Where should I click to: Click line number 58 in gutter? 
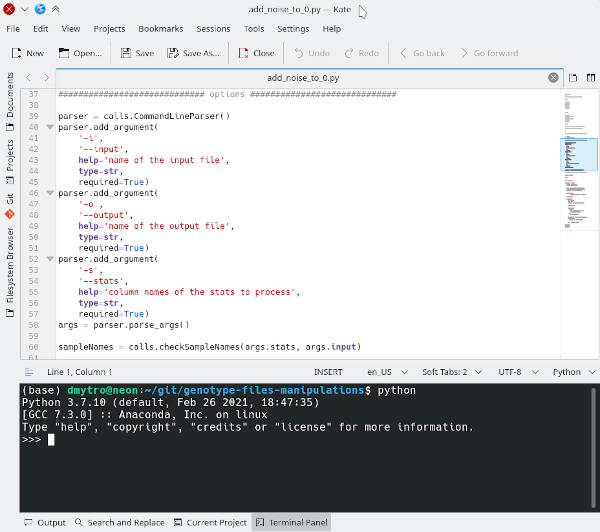(33, 325)
